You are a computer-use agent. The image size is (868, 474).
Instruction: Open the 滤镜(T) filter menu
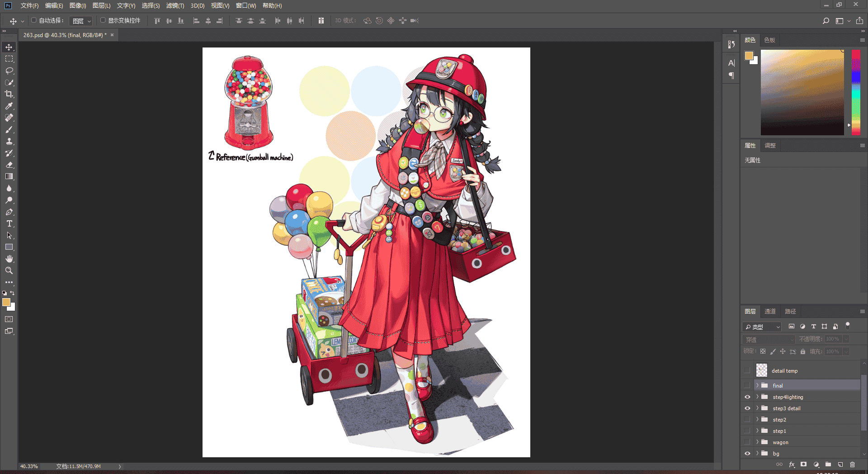175,5
